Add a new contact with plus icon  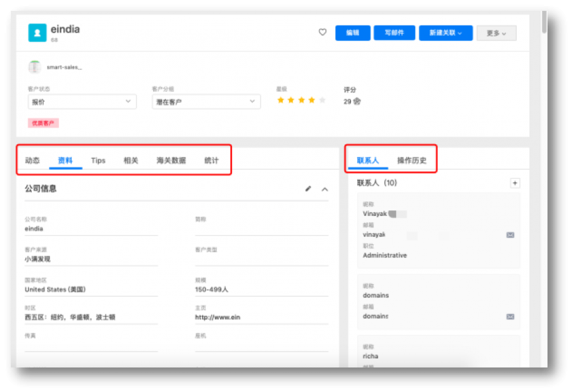pyautogui.click(x=515, y=183)
